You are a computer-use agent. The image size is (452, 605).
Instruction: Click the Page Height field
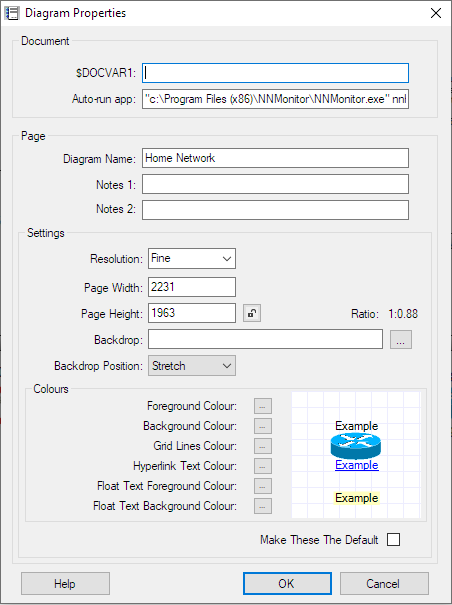coord(192,313)
